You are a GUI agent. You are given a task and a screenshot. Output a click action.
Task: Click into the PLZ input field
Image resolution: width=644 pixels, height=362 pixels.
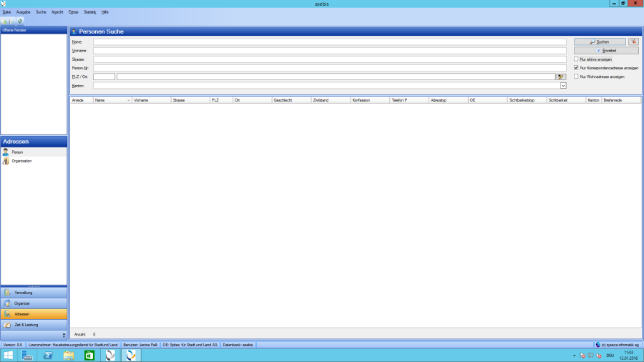tap(104, 77)
